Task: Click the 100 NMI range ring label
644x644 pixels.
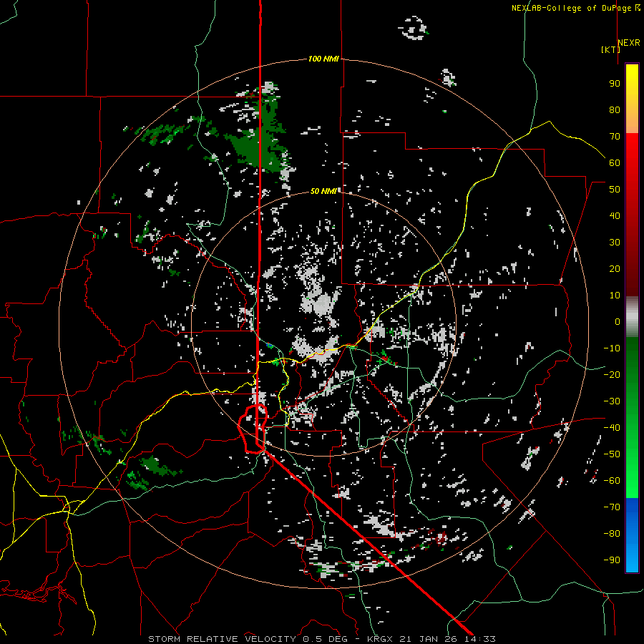Action: [x=323, y=59]
